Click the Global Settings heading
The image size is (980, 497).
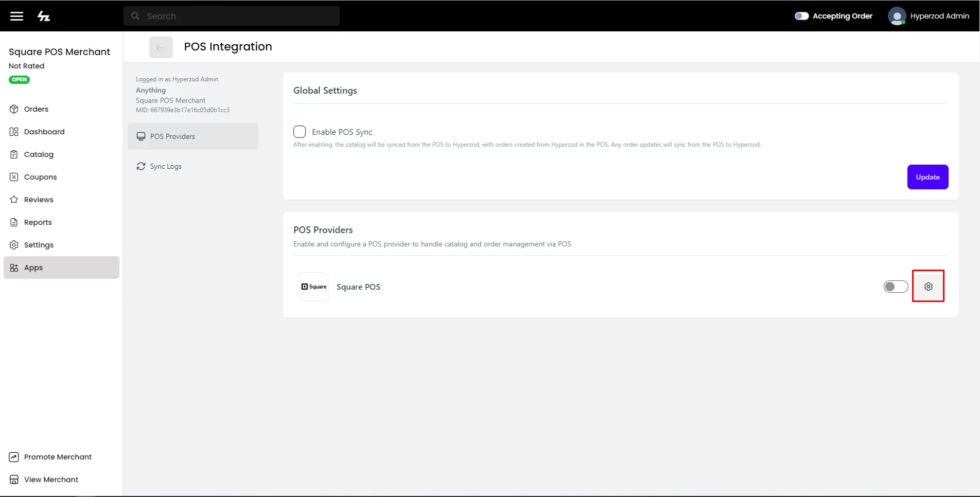pos(325,91)
